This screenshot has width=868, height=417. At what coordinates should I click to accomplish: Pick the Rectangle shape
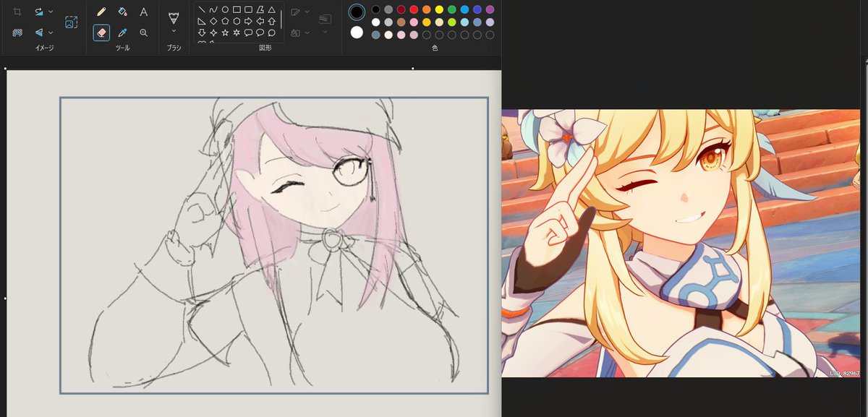tap(237, 10)
